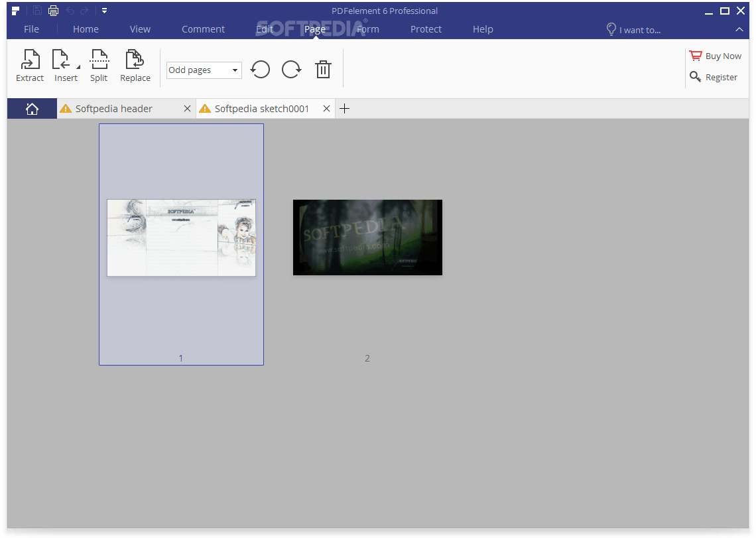Click the PDFelement app logo icon
The image size is (756, 538).
[15, 11]
